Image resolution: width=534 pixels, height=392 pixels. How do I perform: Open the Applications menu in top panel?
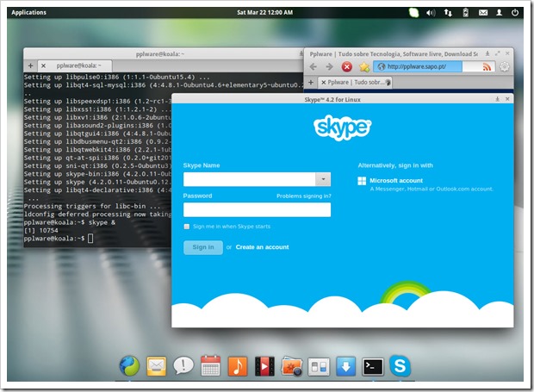(28, 13)
